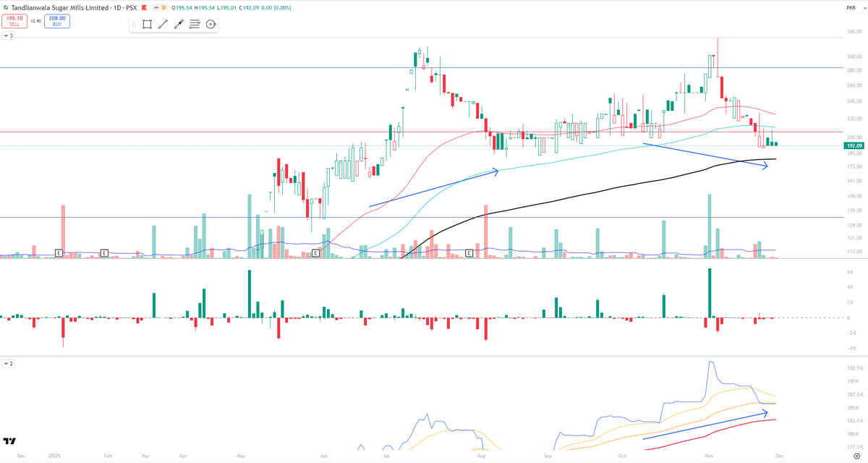Click the 6K volume-delta scale label
This screenshot has height=463, width=868.
click(x=852, y=271)
